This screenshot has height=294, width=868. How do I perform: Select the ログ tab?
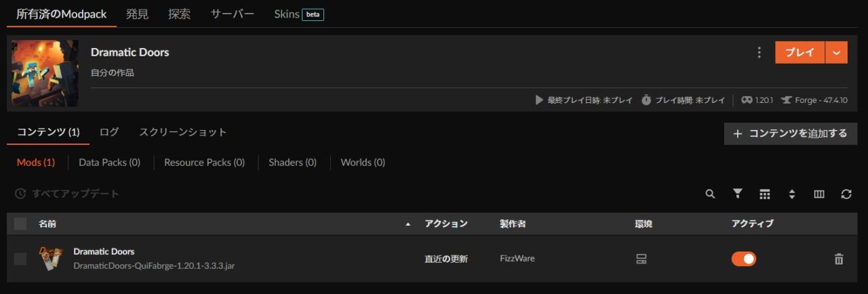click(x=109, y=132)
